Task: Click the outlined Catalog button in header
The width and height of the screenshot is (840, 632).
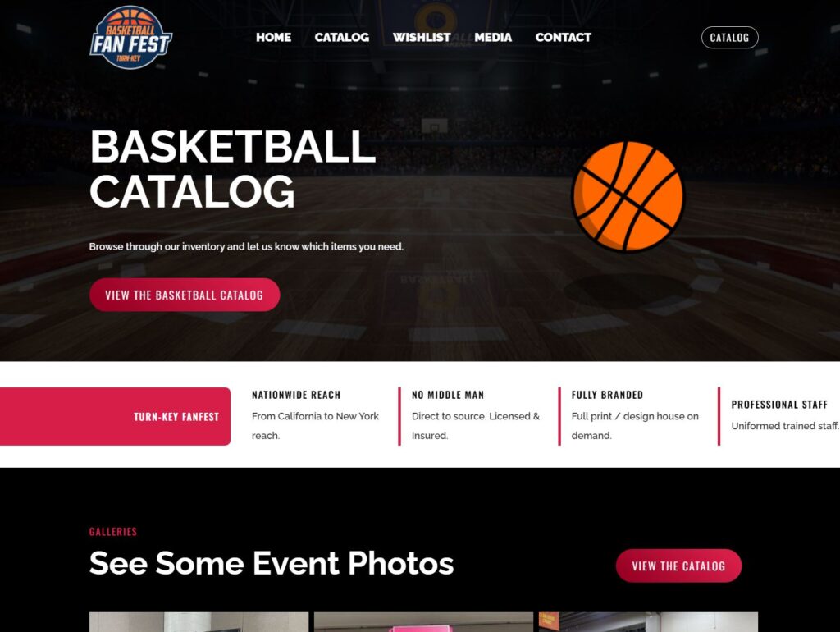Action: click(x=729, y=38)
